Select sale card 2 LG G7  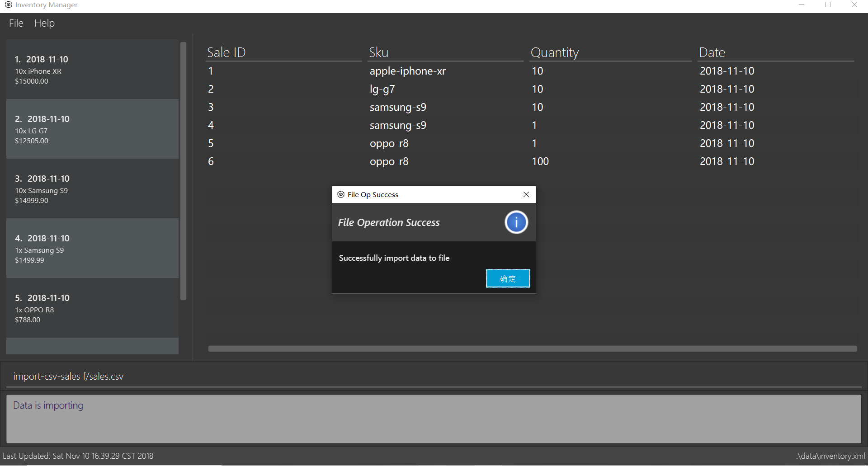[92, 129]
